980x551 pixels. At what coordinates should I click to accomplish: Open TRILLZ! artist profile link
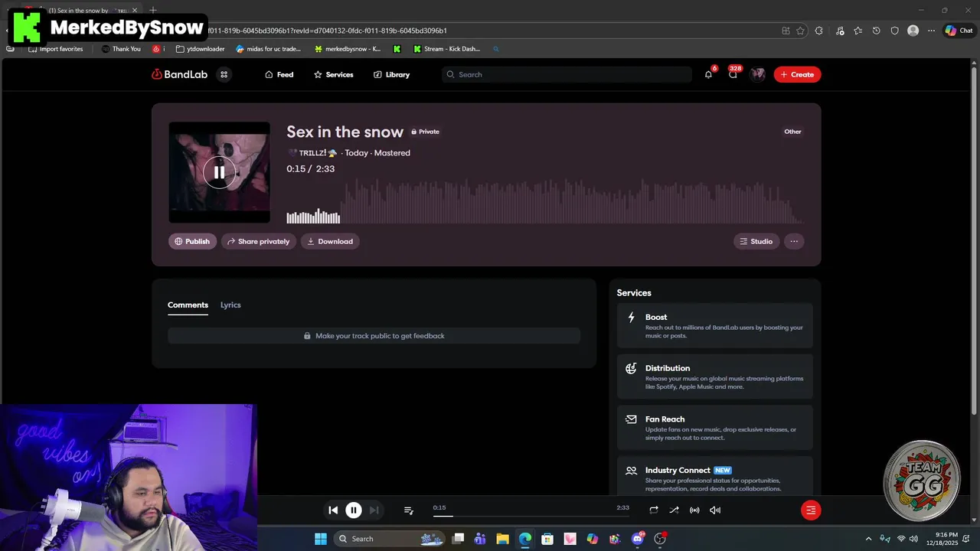tap(312, 153)
